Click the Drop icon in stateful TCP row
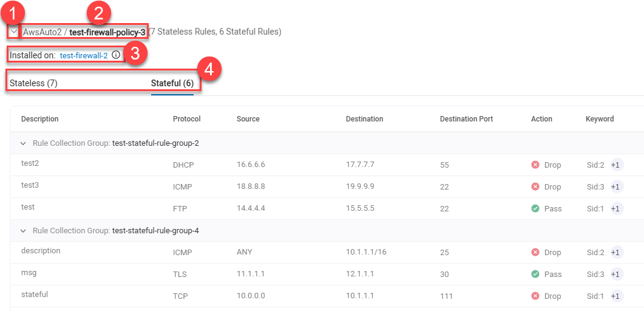The width and height of the screenshot is (644, 311). [x=535, y=296]
